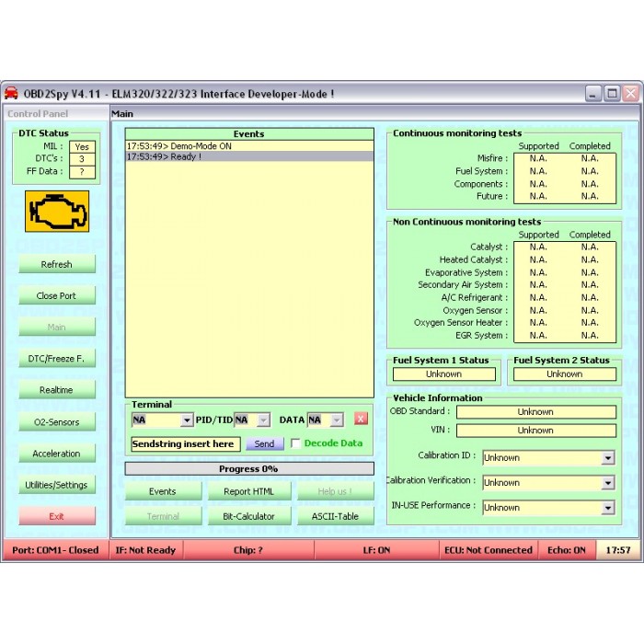Click the yellow check engine MIL icon
Screen dimensions: 644x644
(x=56, y=212)
